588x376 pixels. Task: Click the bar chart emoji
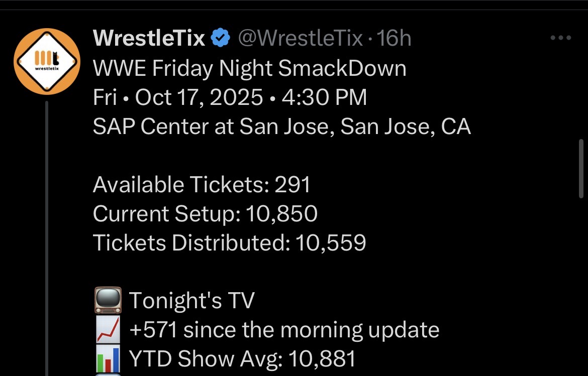(108, 358)
